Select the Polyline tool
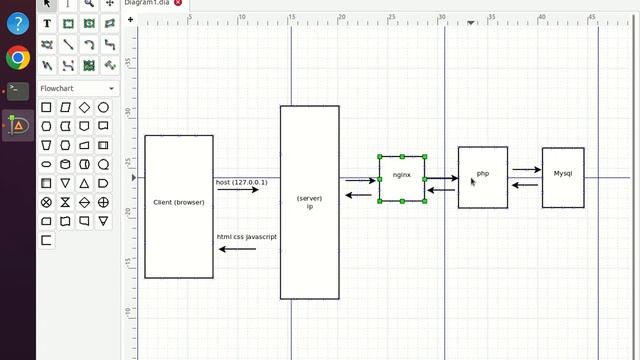 tap(47, 65)
